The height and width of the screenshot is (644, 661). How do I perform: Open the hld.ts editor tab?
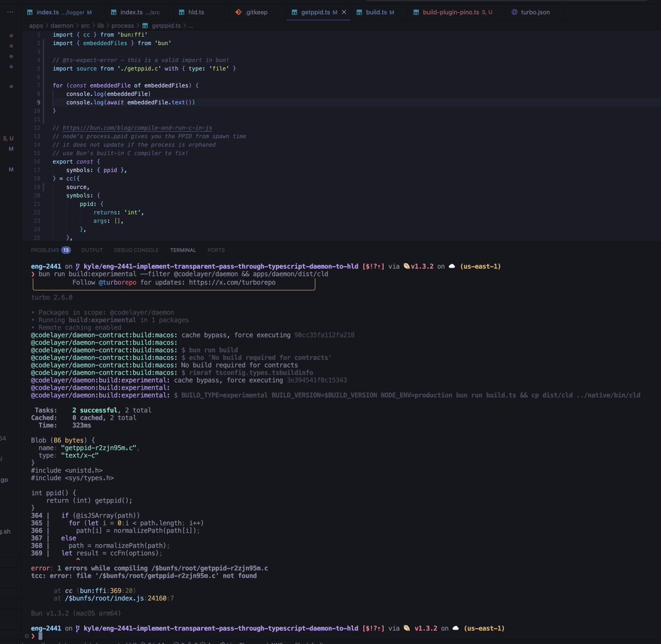[x=196, y=12]
